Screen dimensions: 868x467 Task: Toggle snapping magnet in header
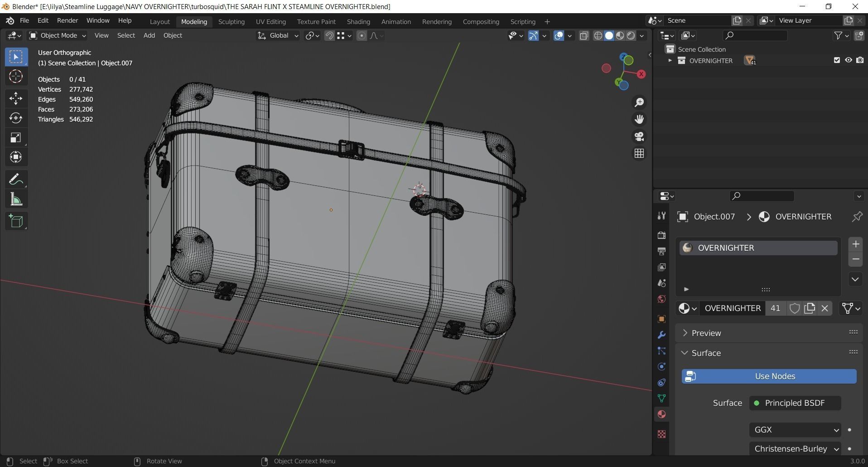tap(329, 36)
